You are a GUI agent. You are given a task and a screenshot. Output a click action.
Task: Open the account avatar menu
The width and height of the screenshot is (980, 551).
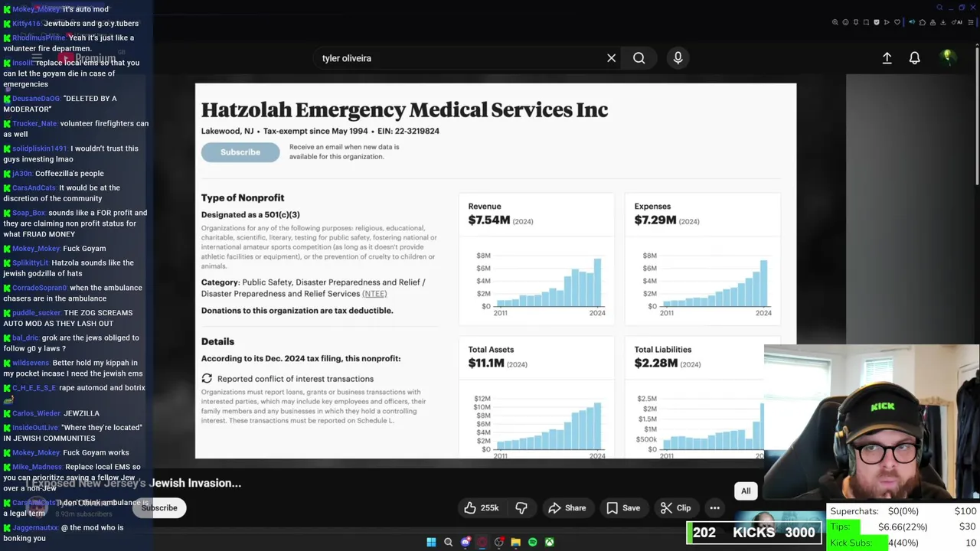click(947, 57)
